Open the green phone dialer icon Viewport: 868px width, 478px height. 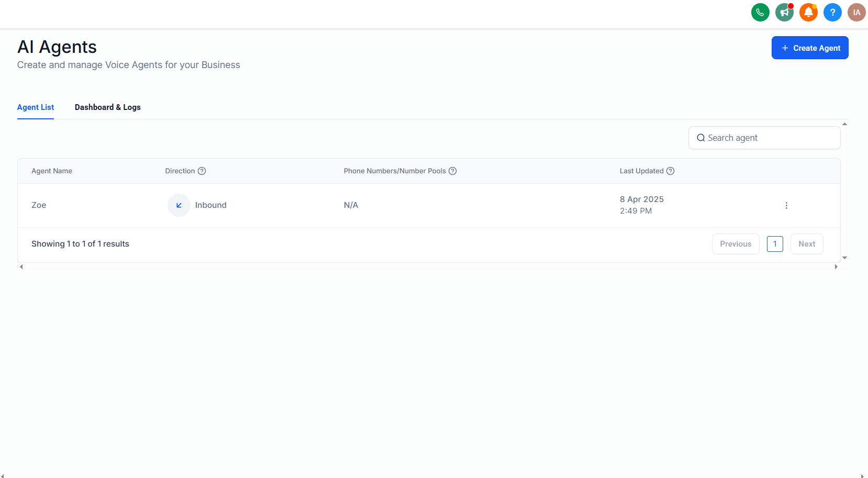760,12
